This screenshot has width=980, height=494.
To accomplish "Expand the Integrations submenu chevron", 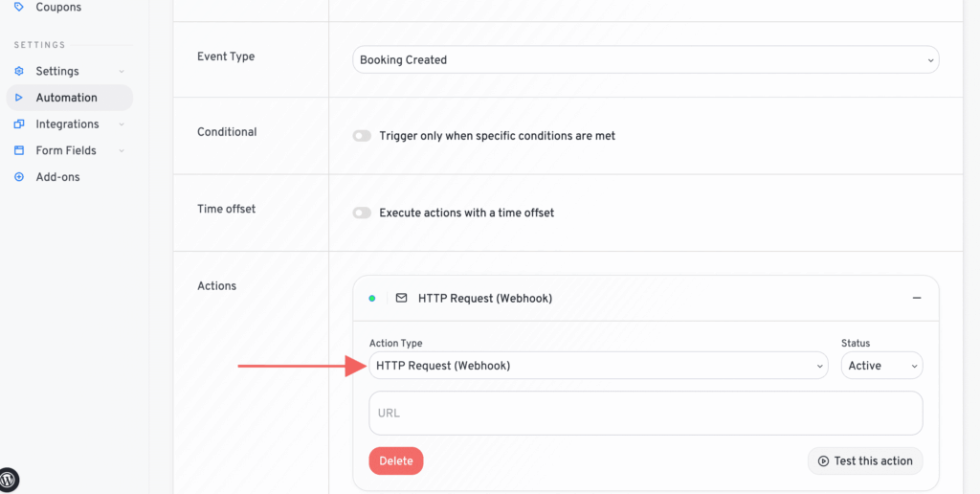I will coord(122,124).
